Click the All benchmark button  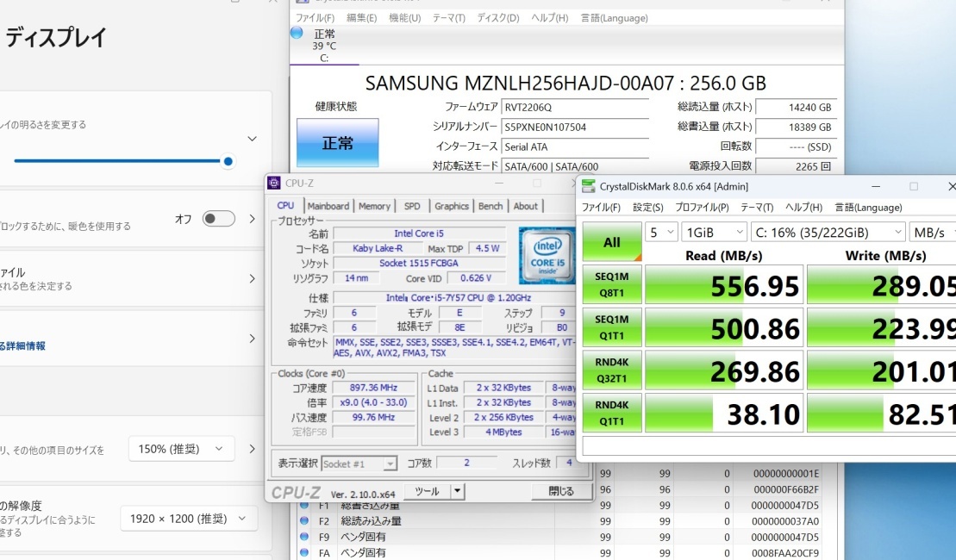pyautogui.click(x=611, y=242)
